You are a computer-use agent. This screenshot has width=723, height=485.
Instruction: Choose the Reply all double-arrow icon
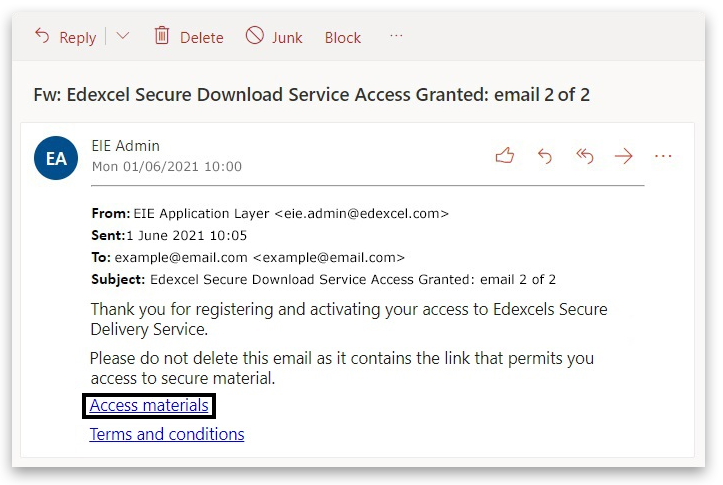[585, 155]
